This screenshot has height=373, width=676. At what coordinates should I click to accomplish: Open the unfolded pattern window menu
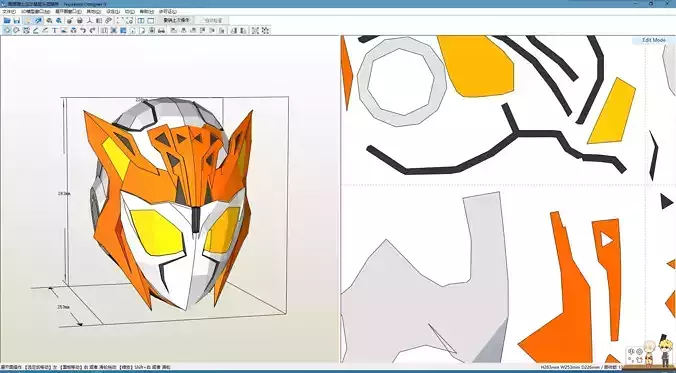pyautogui.click(x=69, y=12)
